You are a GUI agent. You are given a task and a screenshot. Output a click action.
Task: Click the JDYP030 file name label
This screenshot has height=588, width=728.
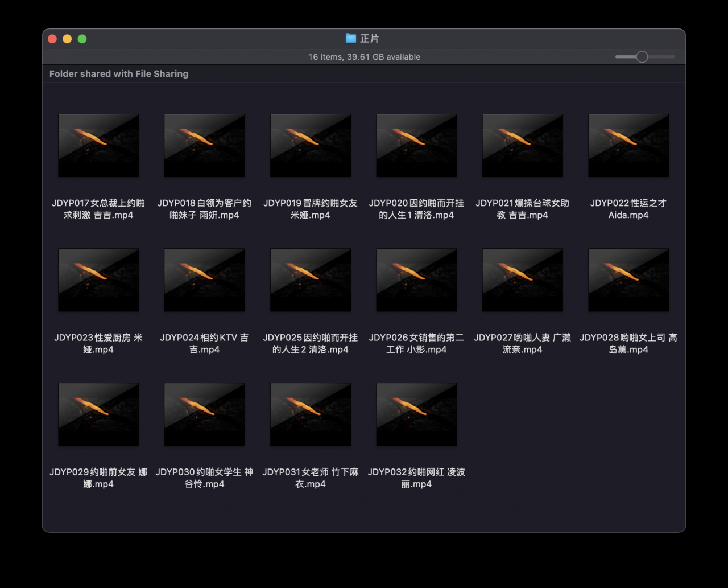204,478
